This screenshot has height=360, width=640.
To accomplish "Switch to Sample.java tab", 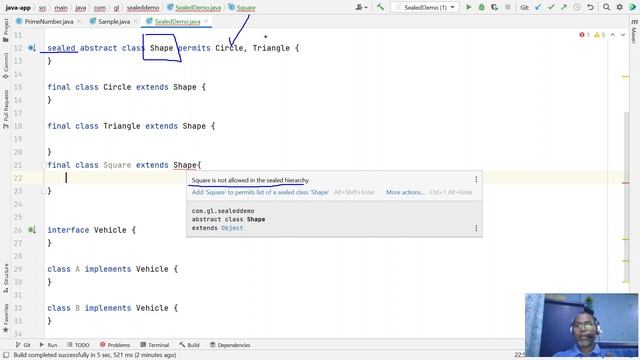I will click(114, 21).
